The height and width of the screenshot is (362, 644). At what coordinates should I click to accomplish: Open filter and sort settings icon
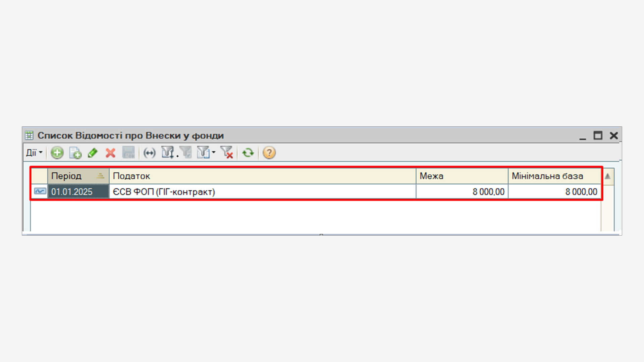168,153
